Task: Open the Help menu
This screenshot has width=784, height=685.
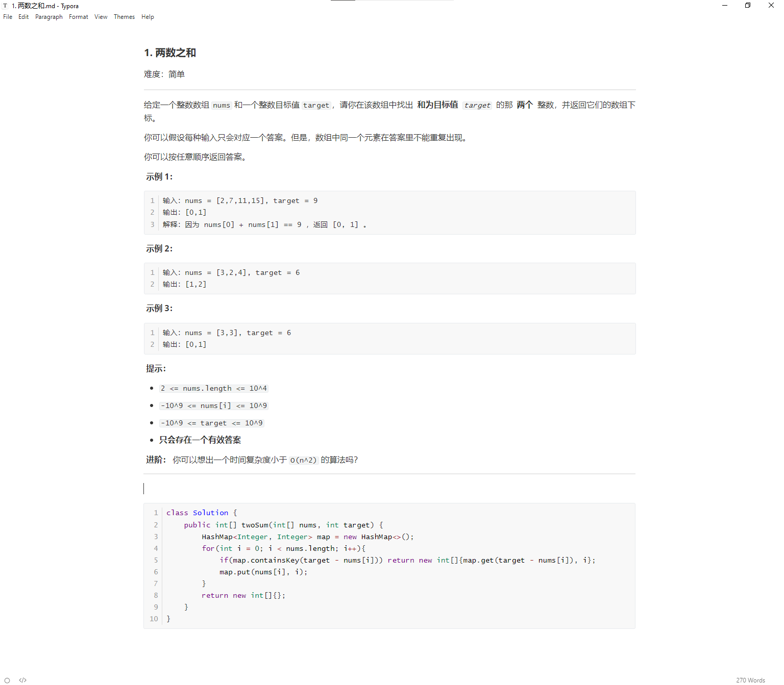Action: (148, 17)
